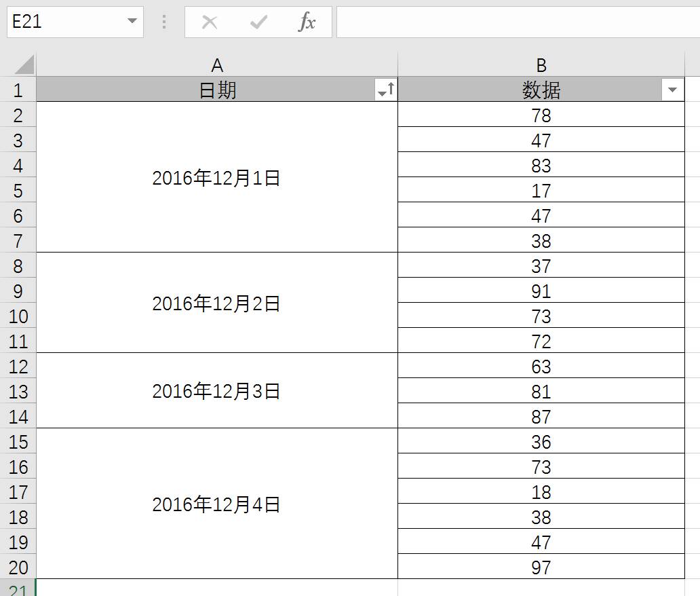Click the Enter checkmark formula bar icon
The width and height of the screenshot is (700, 596).
pyautogui.click(x=258, y=22)
